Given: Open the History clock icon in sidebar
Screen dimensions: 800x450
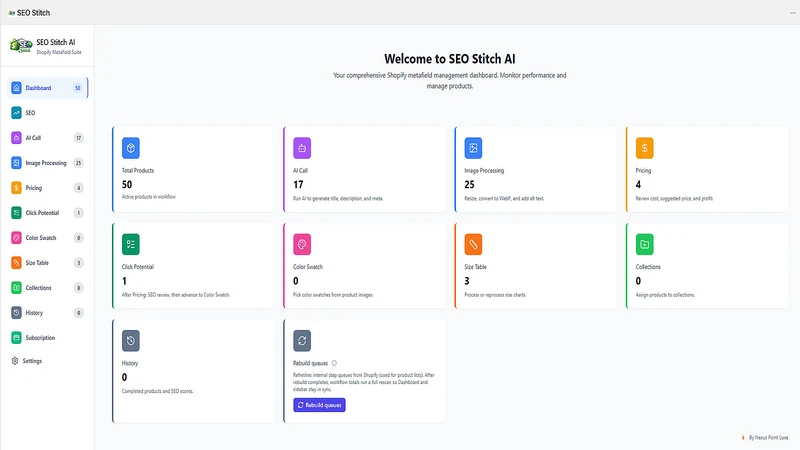Looking at the screenshot, I should click(x=16, y=313).
